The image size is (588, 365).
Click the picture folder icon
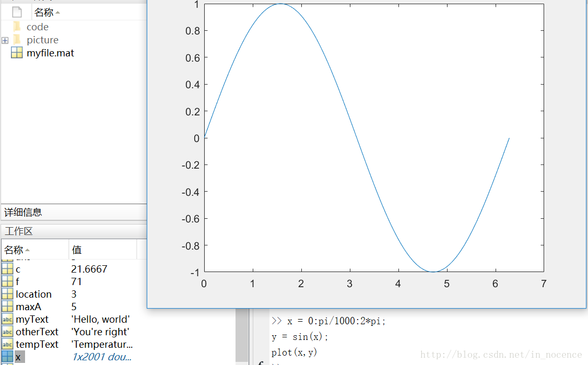[x=17, y=40]
